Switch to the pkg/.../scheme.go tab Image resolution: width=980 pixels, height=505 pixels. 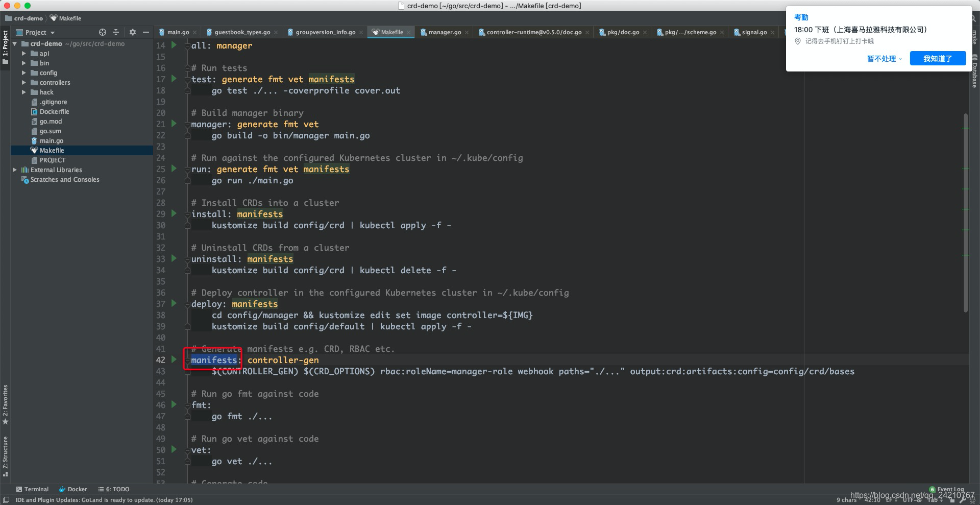[x=690, y=32]
